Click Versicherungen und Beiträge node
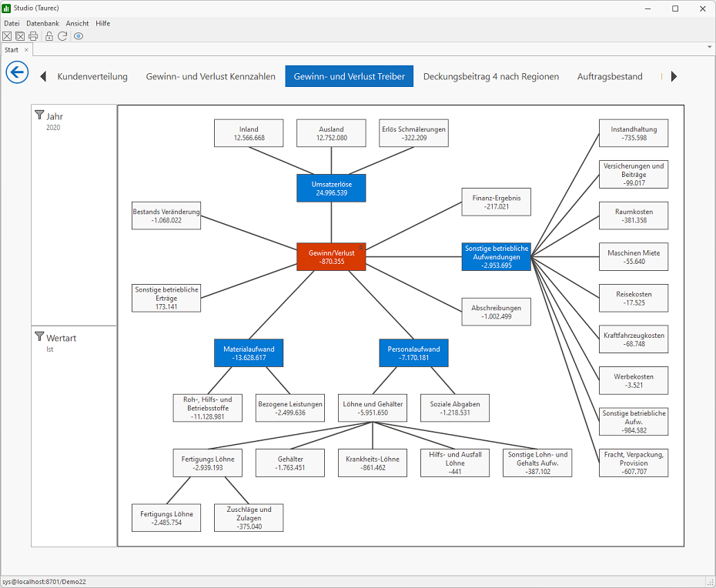This screenshot has width=716, height=588. tap(634, 175)
